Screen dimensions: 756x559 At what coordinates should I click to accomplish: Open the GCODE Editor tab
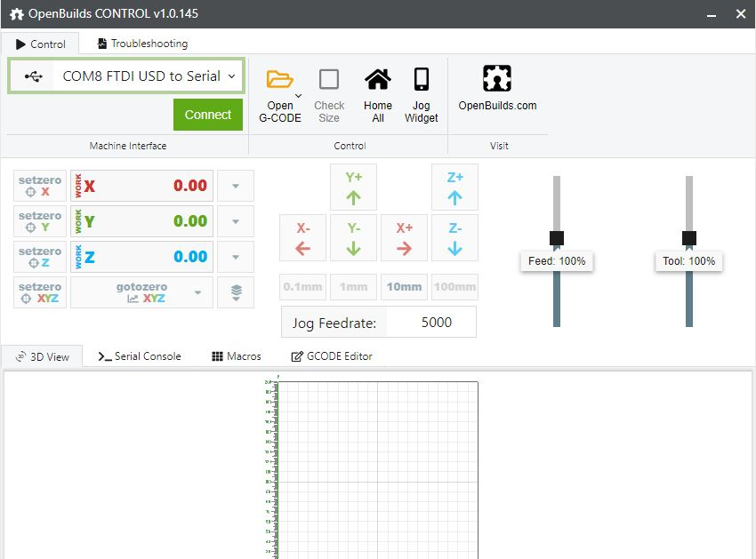click(331, 356)
